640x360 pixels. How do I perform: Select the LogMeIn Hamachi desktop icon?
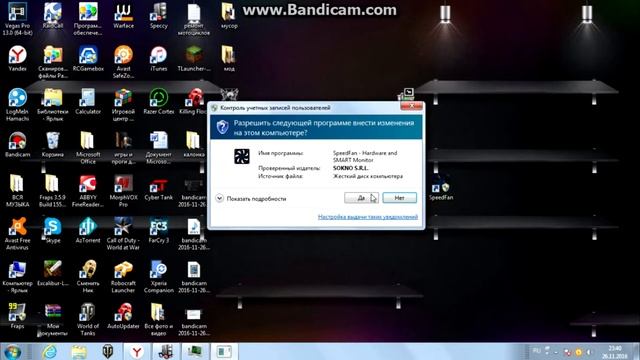17,104
